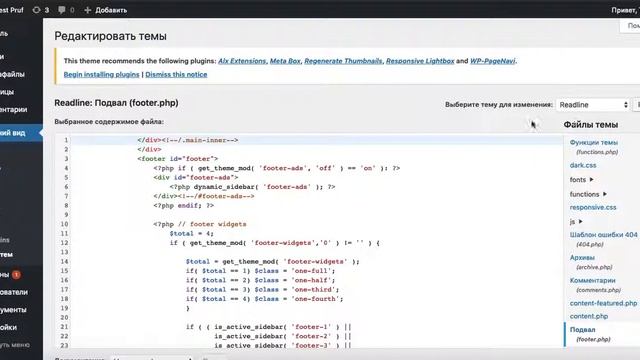Click the Добавить plus button in admin bar

coord(105,10)
